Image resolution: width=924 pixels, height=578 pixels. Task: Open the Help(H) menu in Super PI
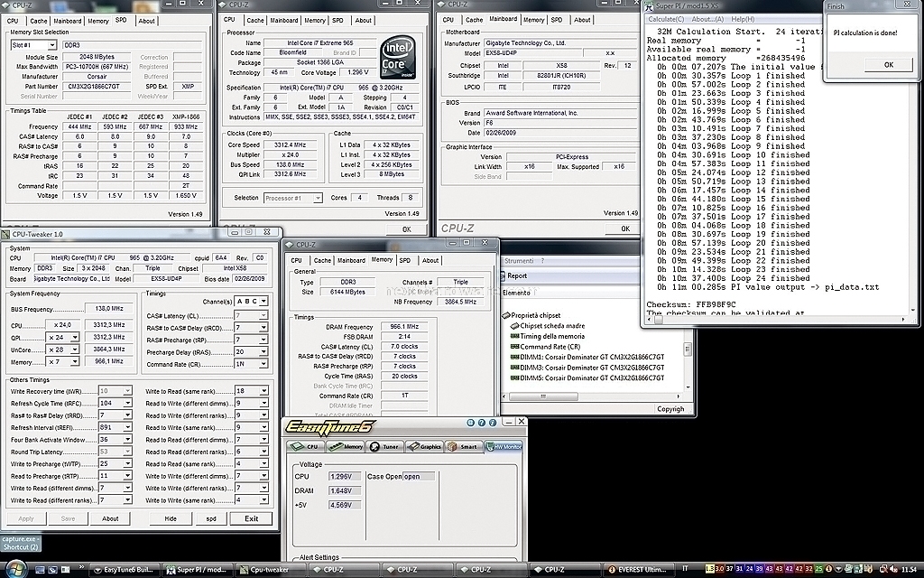pyautogui.click(x=743, y=20)
